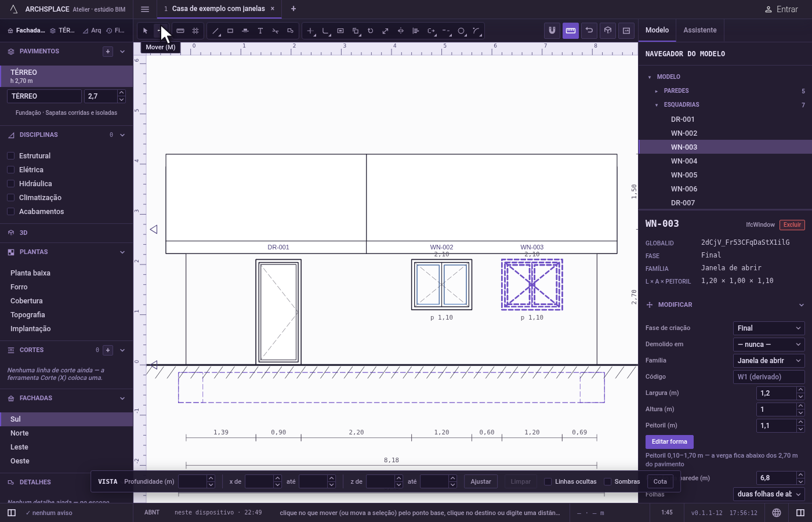
Task: Collapse the MODIFICAR section
Action: pos(802,305)
